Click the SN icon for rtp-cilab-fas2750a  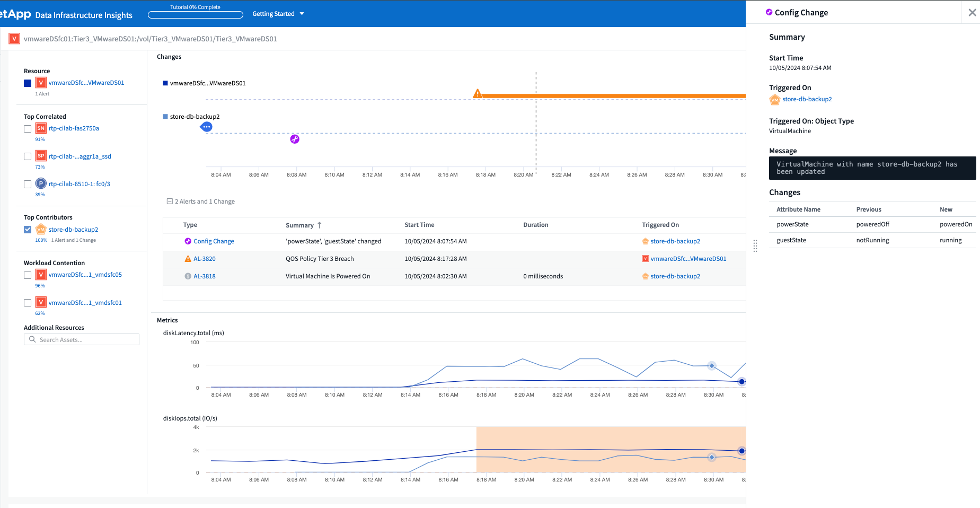tap(41, 128)
